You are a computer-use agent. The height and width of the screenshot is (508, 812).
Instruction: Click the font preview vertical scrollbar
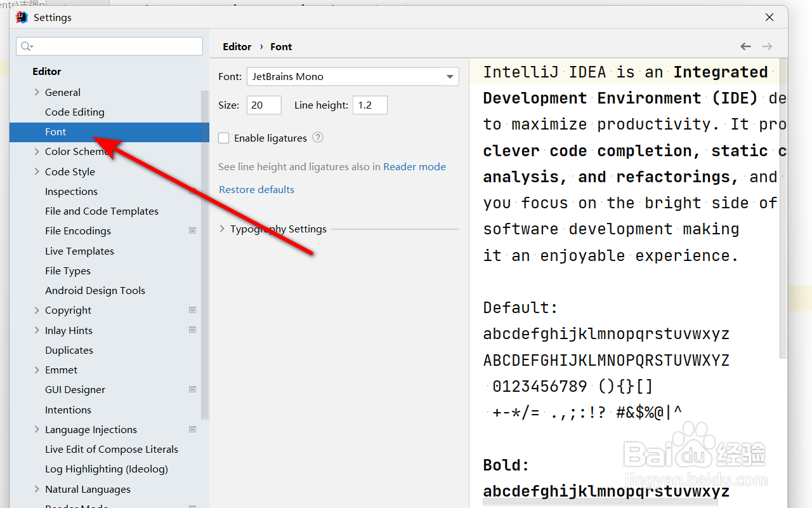(x=783, y=210)
